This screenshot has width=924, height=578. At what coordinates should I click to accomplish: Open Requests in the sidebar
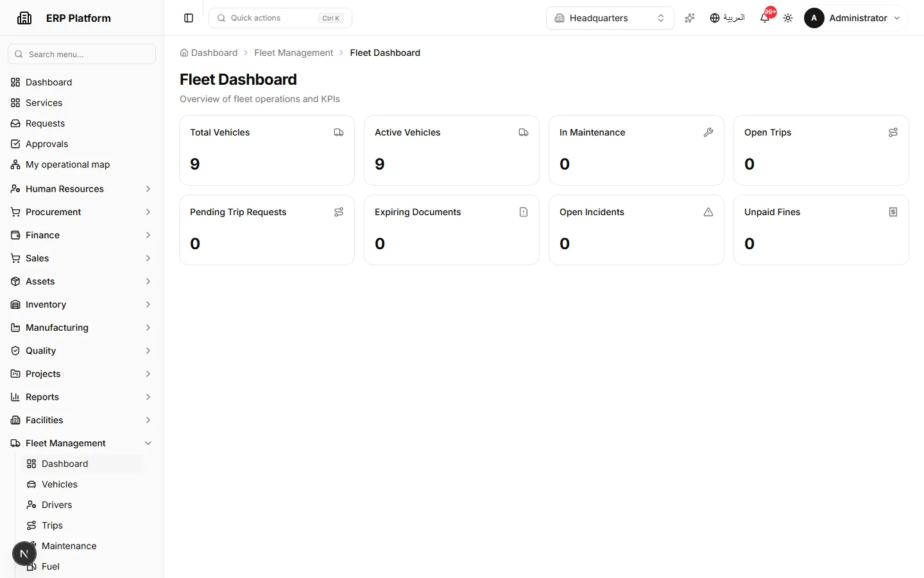[81, 123]
